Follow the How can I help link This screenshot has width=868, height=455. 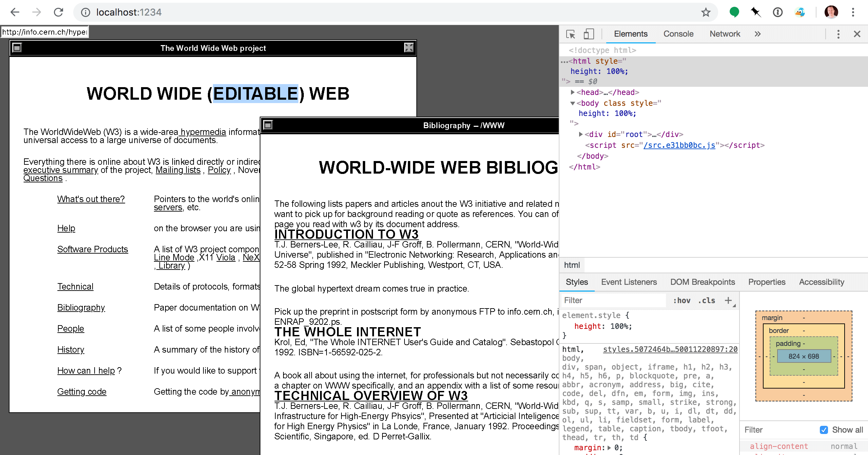click(86, 371)
